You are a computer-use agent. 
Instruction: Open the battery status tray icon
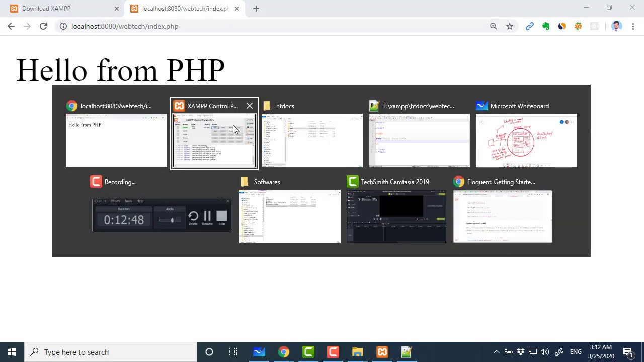(509, 352)
